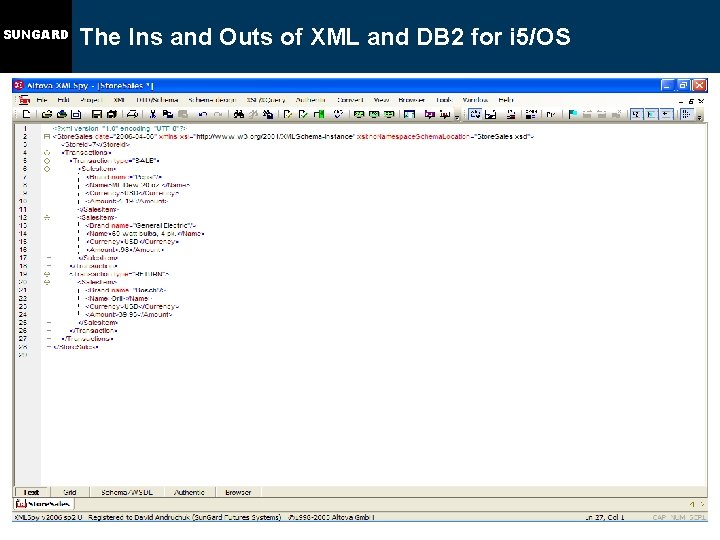Click the green document icon after Validate
The height and width of the screenshot is (540, 720).
pyautogui.click(x=319, y=114)
